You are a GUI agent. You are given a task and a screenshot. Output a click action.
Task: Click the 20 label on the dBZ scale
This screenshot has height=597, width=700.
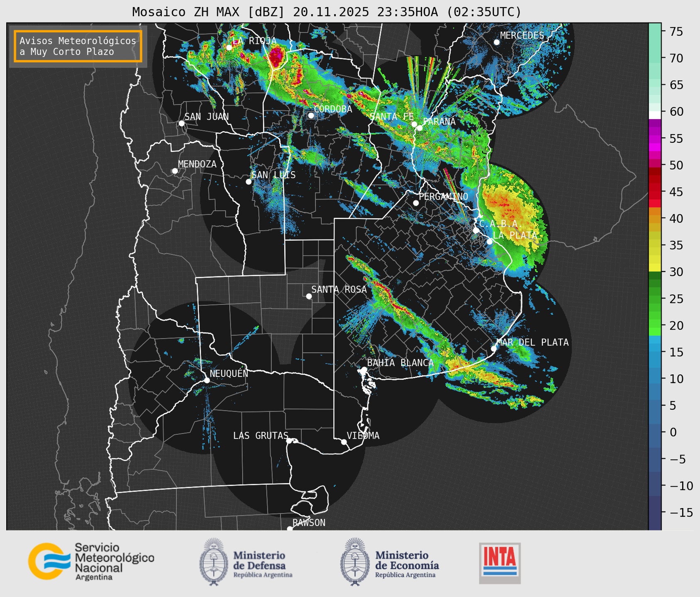coord(676,326)
